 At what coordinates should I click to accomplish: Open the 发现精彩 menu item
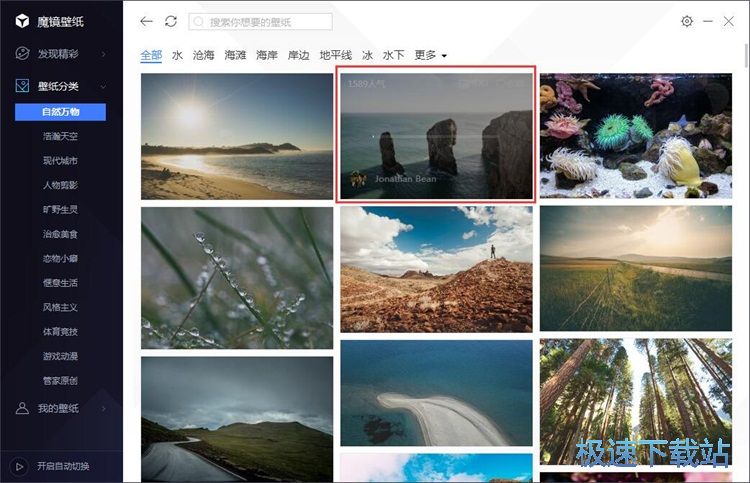(x=60, y=54)
